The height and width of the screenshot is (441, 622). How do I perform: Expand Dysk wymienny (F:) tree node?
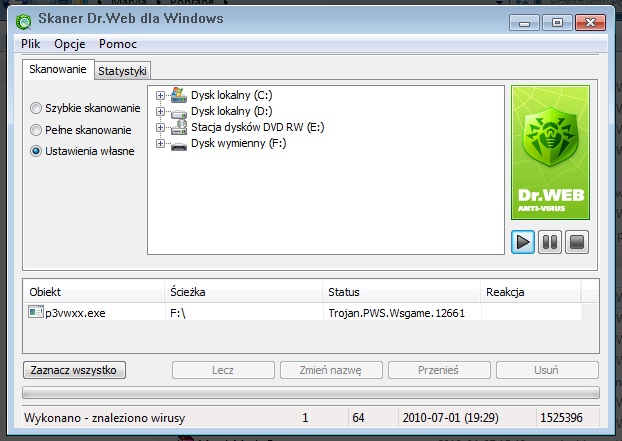point(160,143)
